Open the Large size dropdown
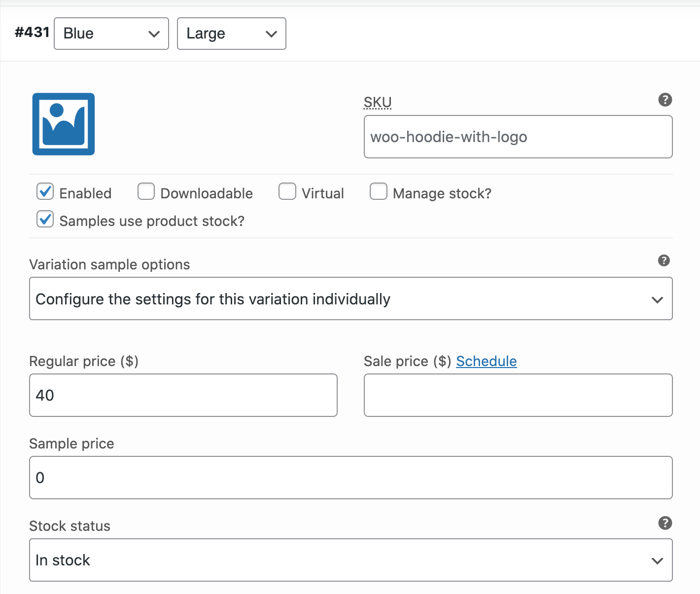This screenshot has width=700, height=594. point(231,34)
